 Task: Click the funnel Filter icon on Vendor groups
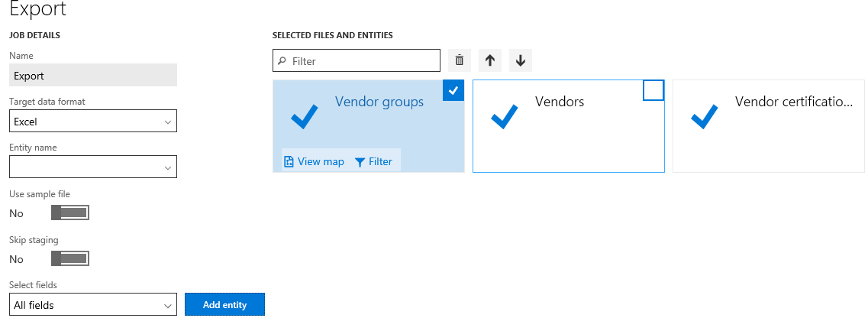(360, 162)
